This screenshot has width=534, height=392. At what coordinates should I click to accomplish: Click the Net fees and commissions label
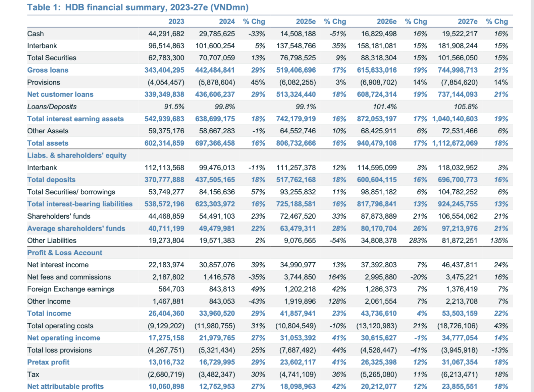(x=69, y=277)
